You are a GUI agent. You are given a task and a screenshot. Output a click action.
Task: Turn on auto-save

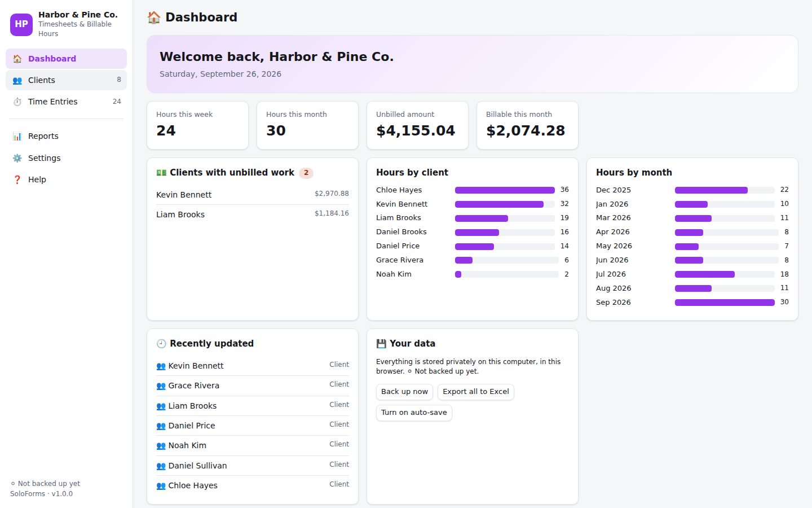tap(414, 413)
